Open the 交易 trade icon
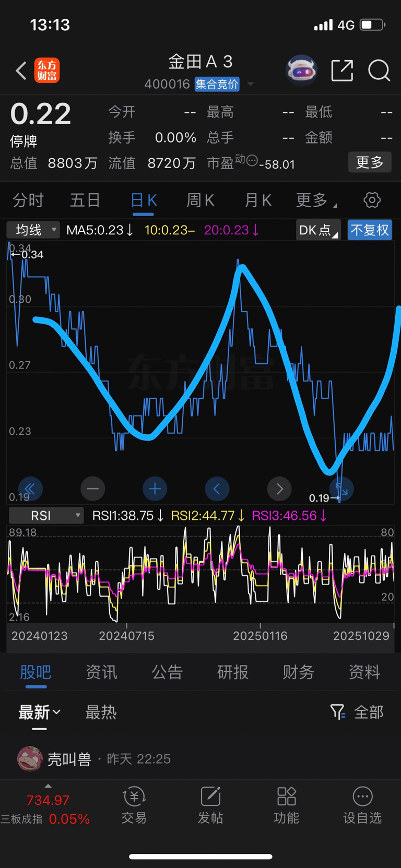401x868 pixels. tap(134, 796)
